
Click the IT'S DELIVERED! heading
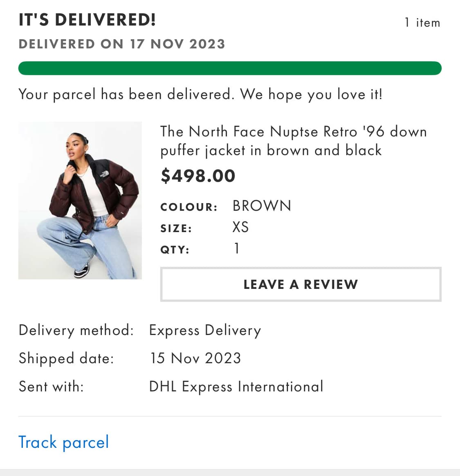(x=87, y=20)
